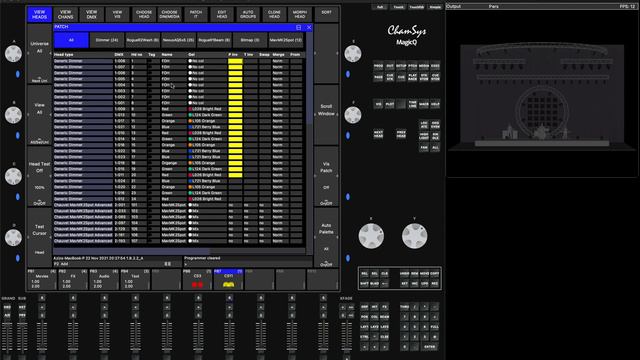Click the CHOOSE DIM/MEDIA soft button

pos(170,15)
